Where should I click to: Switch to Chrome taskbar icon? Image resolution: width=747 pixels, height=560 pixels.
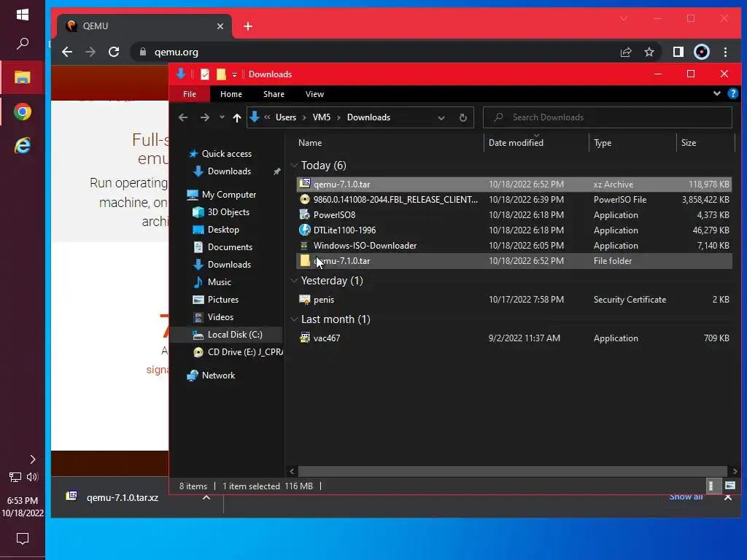coord(23,112)
